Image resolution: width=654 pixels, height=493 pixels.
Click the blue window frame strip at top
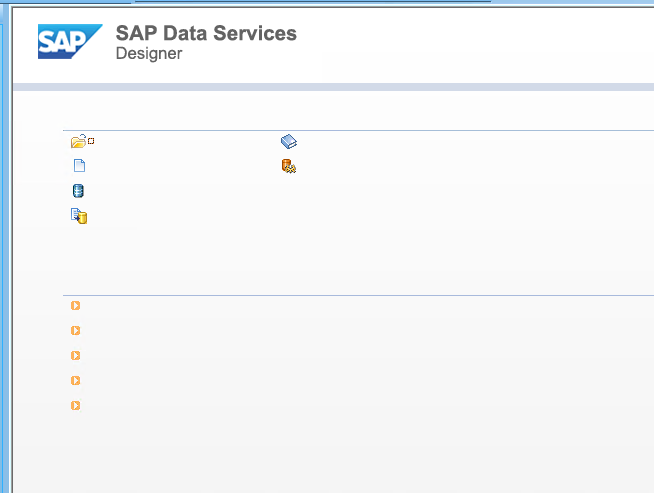point(327,2)
